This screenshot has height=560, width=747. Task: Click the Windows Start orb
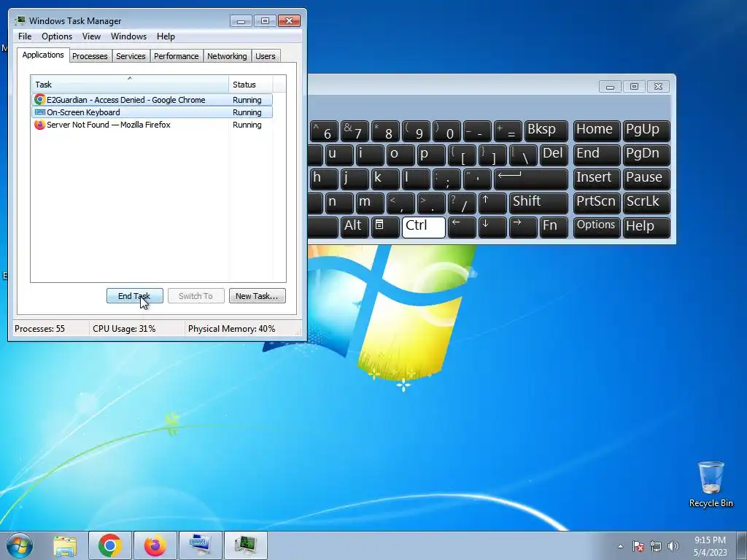(20, 545)
